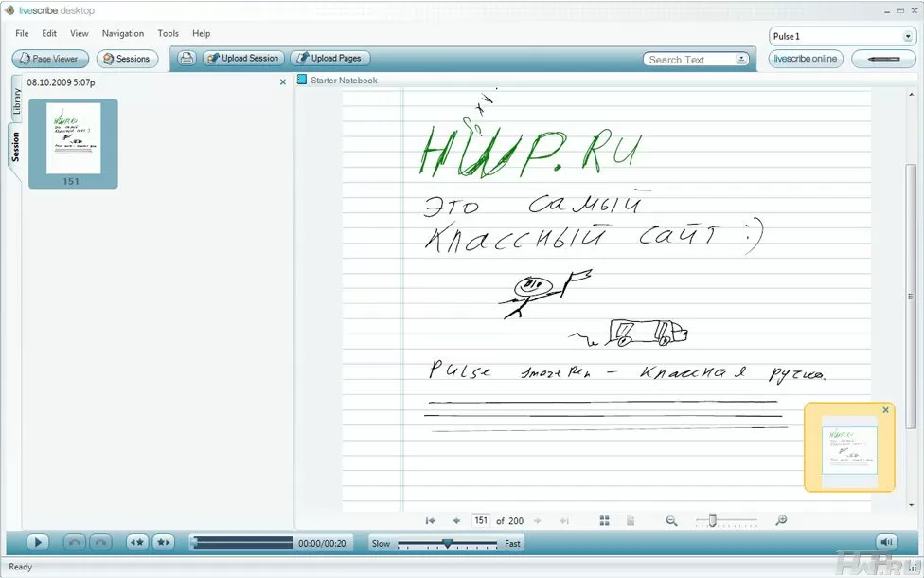
Task: Jump to the next bookmark star
Action: 163,542
